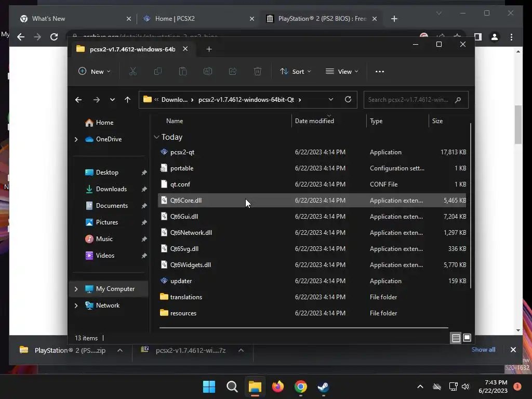532x399 pixels.
Task: Collapse the Today group
Action: click(x=156, y=137)
